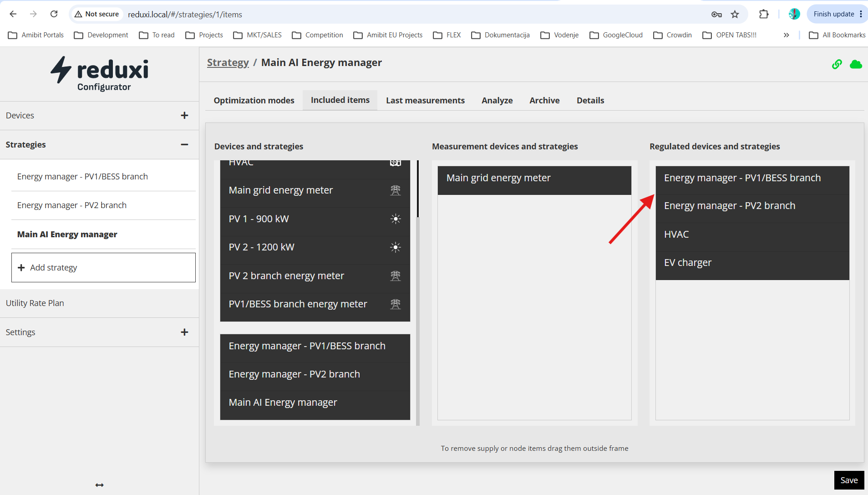This screenshot has height=495, width=868.
Task: Open Energy manager - PV2 branch in sidebar
Action: 103,205
